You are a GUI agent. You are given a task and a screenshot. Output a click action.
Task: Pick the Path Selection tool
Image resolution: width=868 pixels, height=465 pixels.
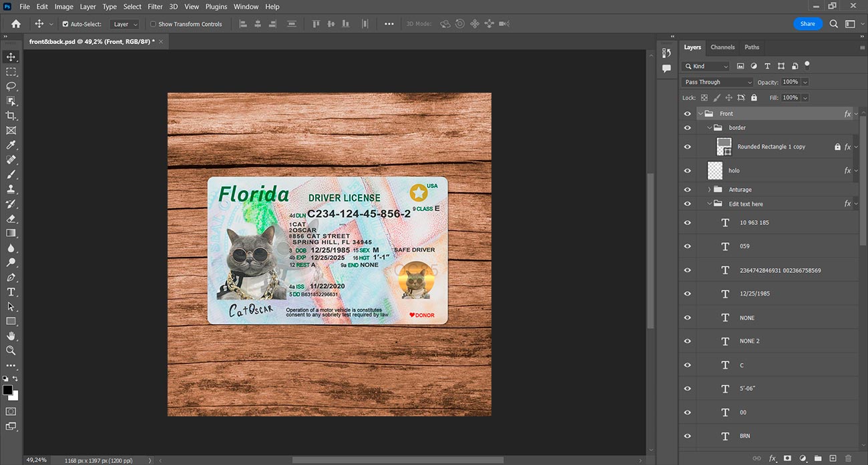coord(11,306)
